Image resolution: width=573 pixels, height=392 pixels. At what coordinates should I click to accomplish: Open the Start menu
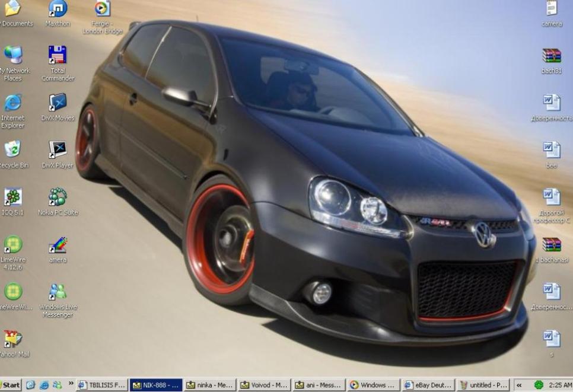click(11, 385)
